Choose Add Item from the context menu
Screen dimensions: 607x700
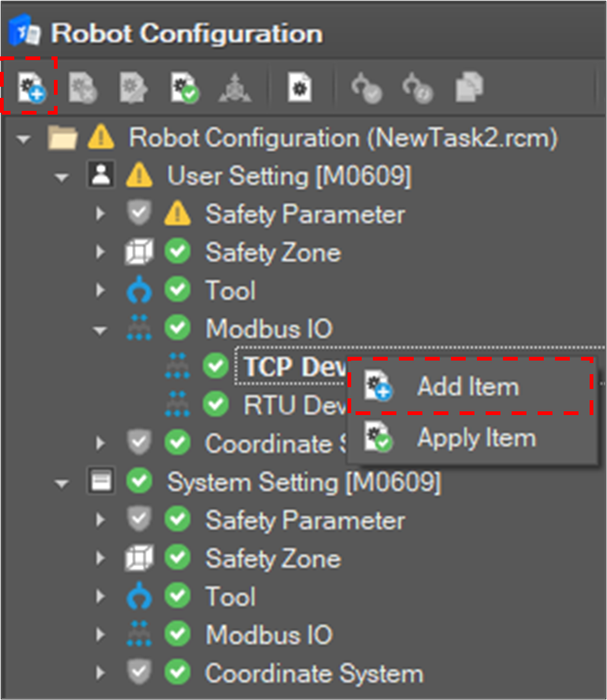[468, 386]
